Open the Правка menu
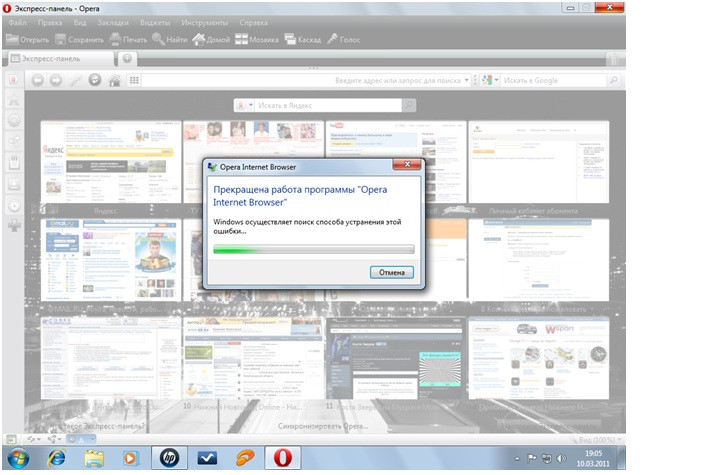The width and height of the screenshot is (724, 475). click(x=50, y=22)
